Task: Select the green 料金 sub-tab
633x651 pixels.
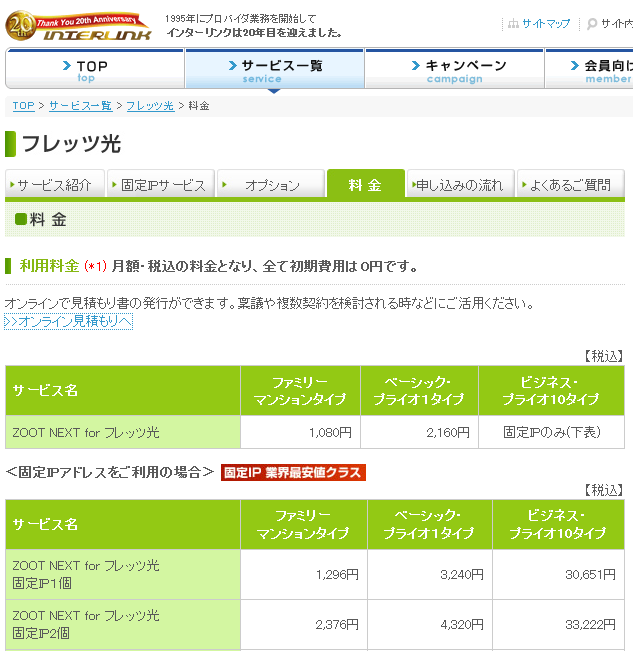Action: [x=366, y=184]
